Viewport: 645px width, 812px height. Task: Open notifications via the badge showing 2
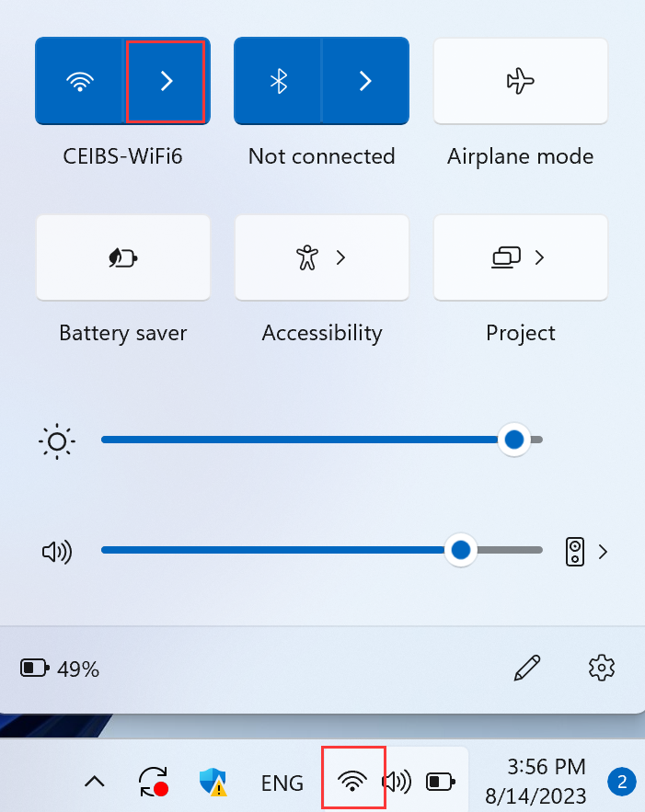pos(622,782)
